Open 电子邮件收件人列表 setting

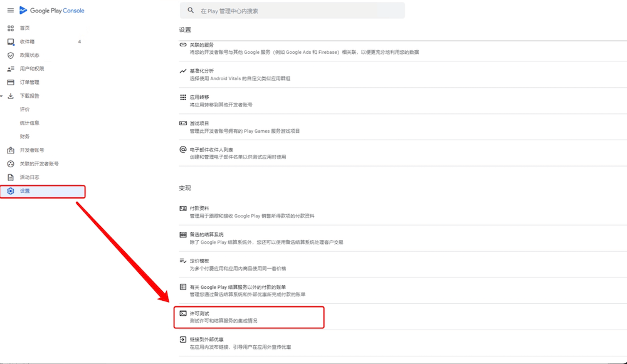pyautogui.click(x=211, y=150)
